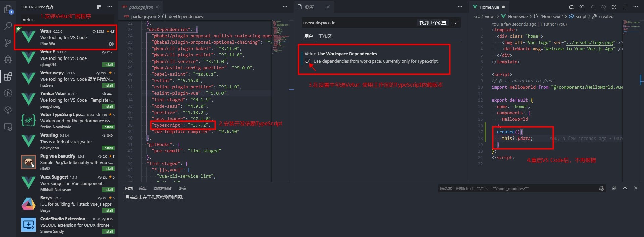Split the Home.vue editor to the right
The height and width of the screenshot is (237, 644).
[625, 7]
